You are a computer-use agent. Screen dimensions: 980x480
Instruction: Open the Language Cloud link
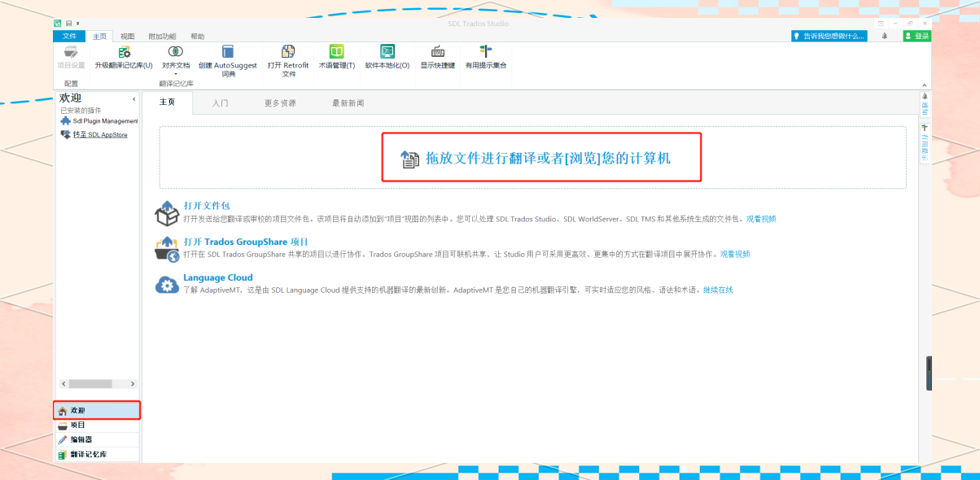(x=217, y=277)
